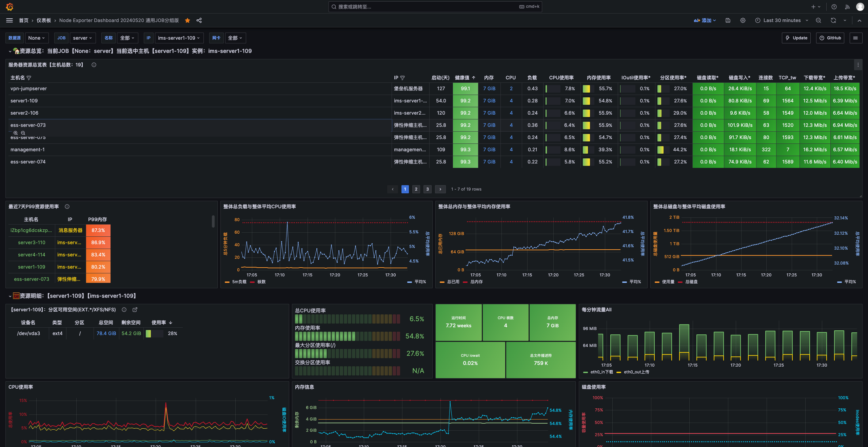Open the 添加 (Add) dropdown
This screenshot has width=868, height=447.
(705, 20)
